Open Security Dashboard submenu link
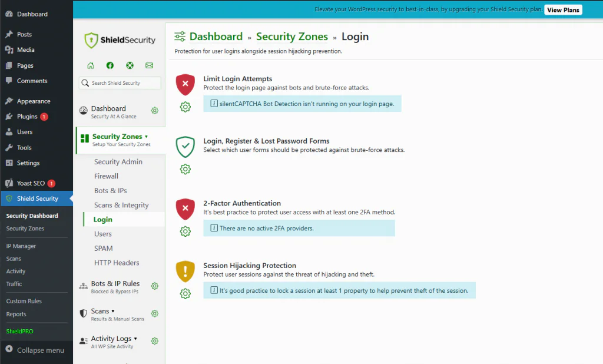Image resolution: width=603 pixels, height=364 pixels. pyautogui.click(x=32, y=216)
